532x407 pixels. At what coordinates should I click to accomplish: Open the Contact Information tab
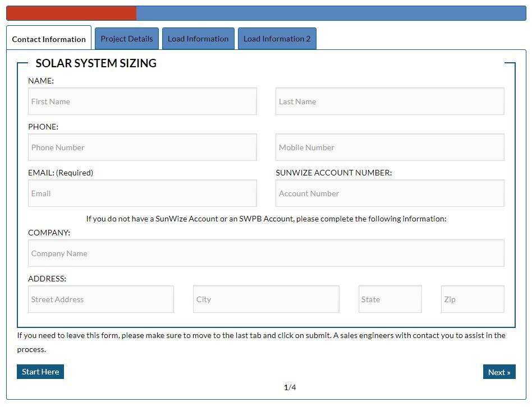point(49,38)
